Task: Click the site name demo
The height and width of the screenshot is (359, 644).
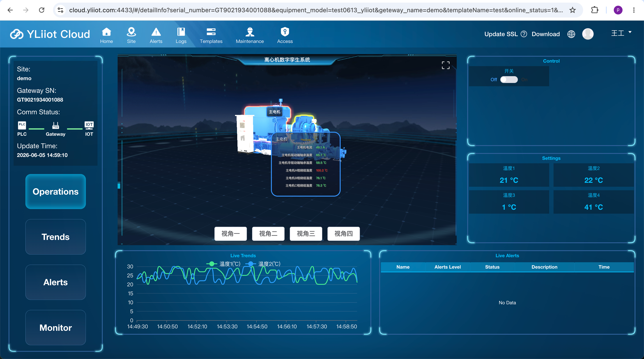Action: [x=24, y=78]
